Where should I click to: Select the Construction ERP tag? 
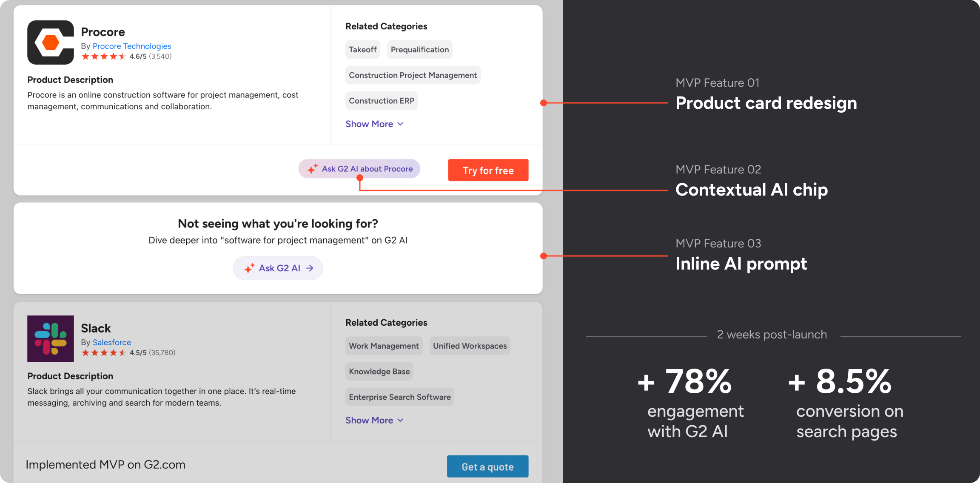(x=381, y=101)
